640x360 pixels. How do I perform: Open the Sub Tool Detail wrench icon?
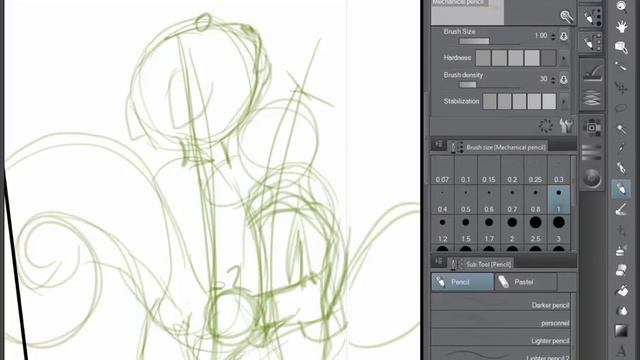(x=567, y=126)
